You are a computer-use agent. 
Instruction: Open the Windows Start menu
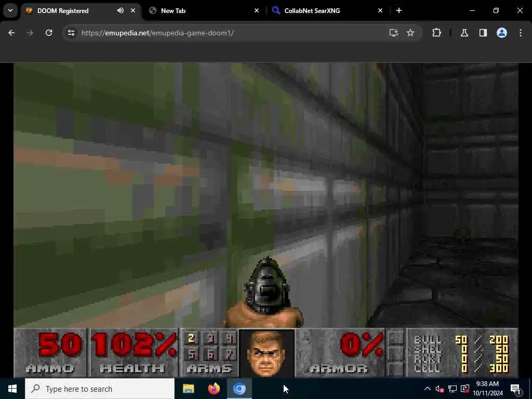12,389
